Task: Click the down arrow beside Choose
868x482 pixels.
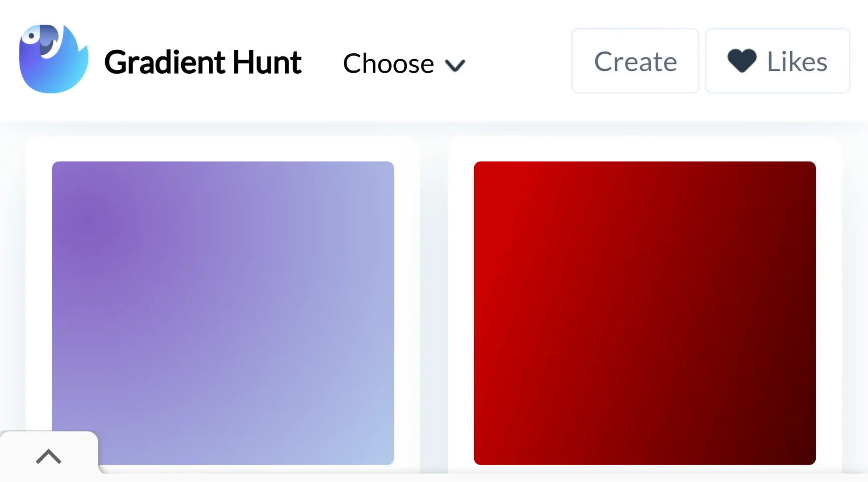Action: [x=455, y=66]
